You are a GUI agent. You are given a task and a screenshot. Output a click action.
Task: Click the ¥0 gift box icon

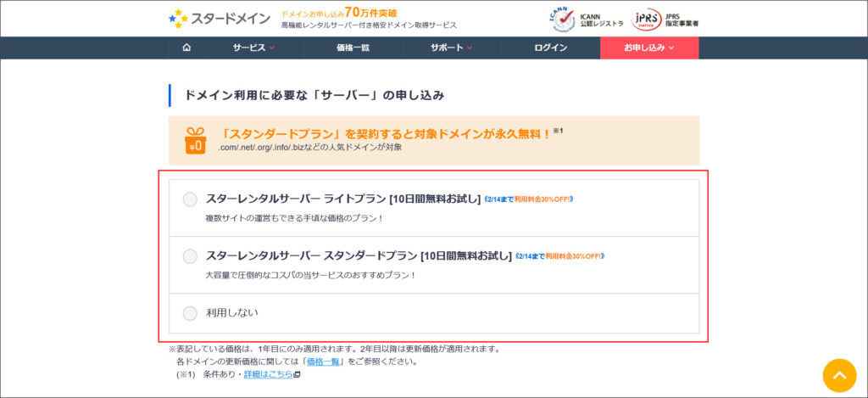point(196,140)
